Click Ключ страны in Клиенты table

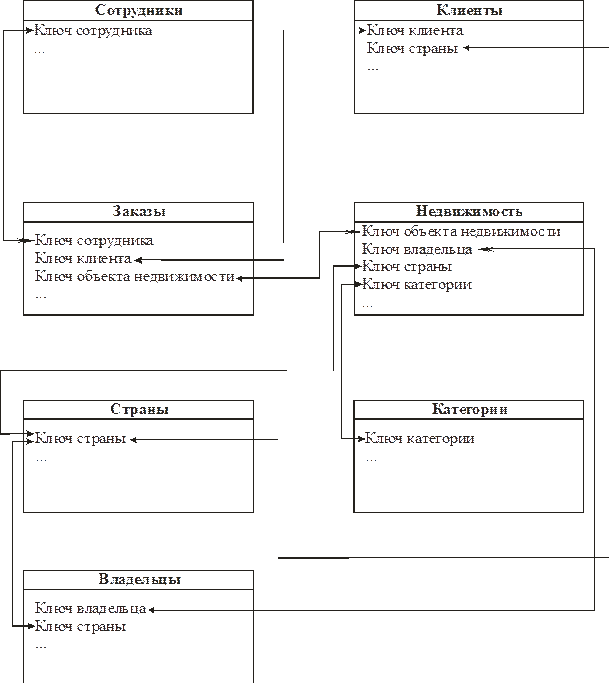tap(412, 48)
